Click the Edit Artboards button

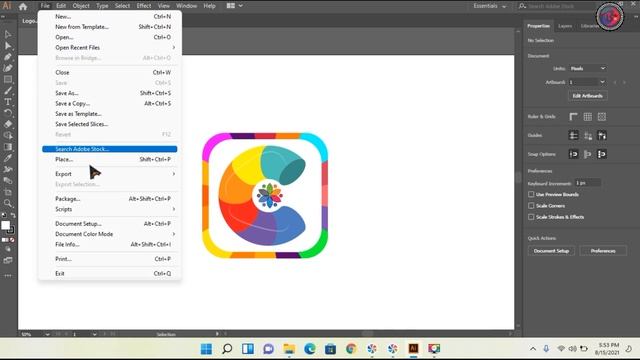click(x=587, y=96)
